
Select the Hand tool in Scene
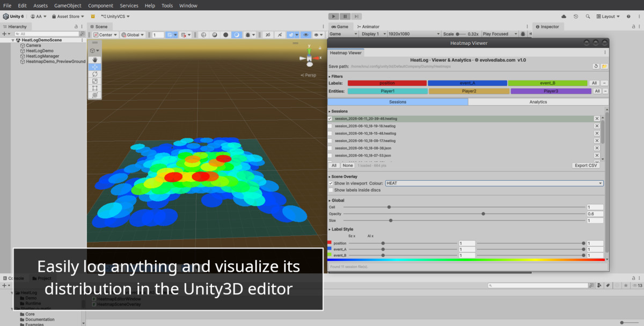coord(94,60)
